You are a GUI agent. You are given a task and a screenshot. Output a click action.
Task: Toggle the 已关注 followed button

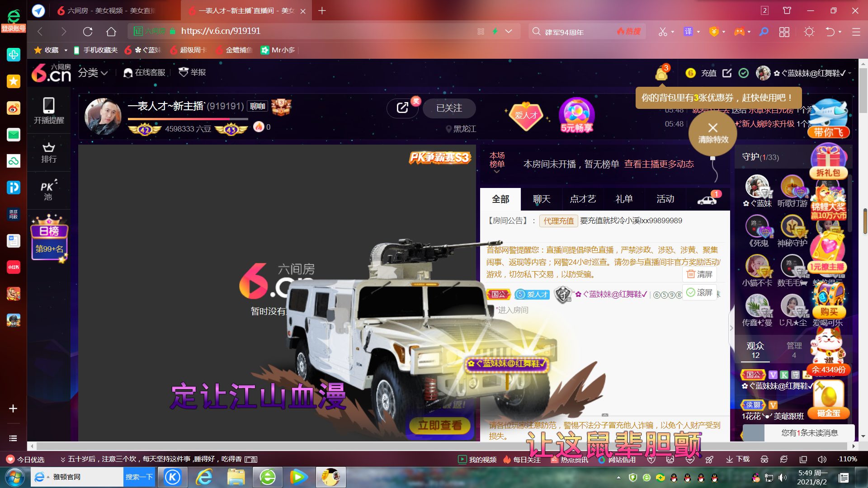tap(449, 108)
